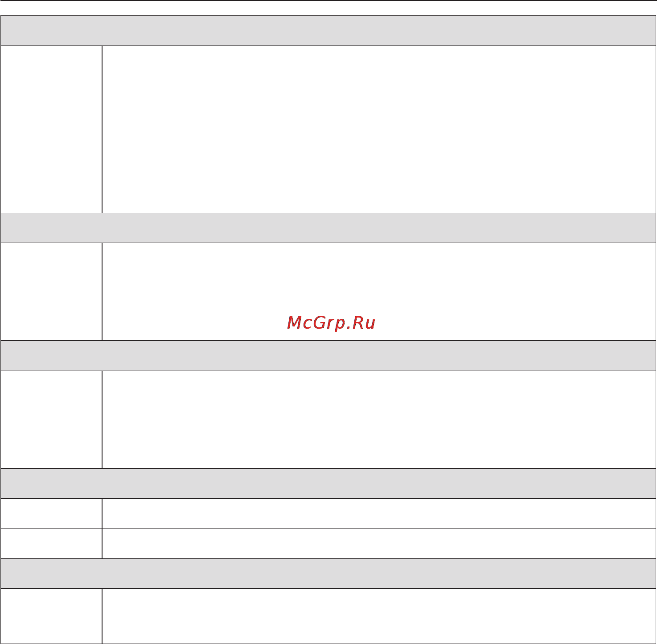This screenshot has width=657, height=644.
Task: Click wide cell just above fifth gray header
Action: tap(379, 544)
